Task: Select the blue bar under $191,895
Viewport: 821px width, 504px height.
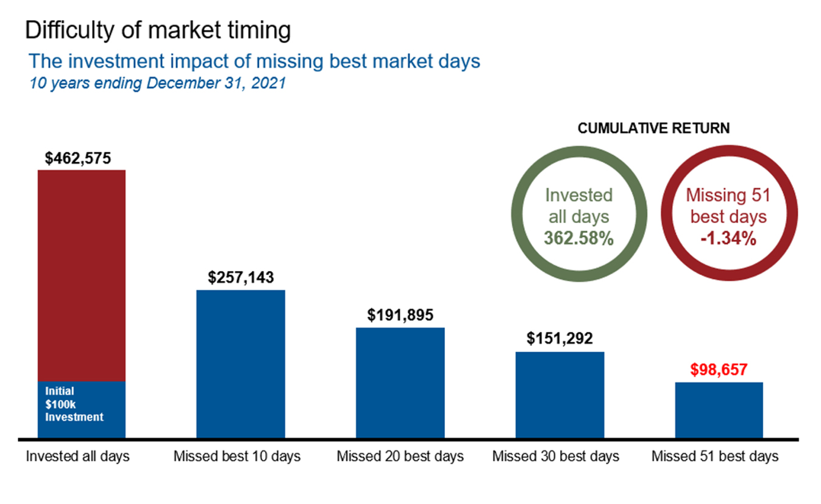Action: (x=400, y=382)
